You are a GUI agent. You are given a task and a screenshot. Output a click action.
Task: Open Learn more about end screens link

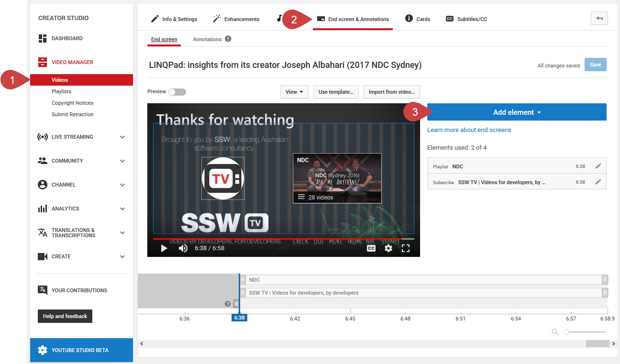(x=469, y=130)
